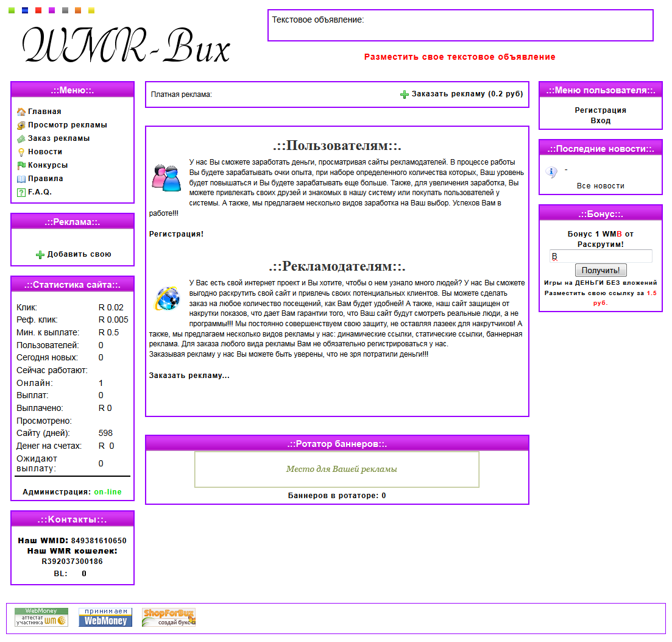Click the house icon beside Главная
672x642 pixels.
click(21, 112)
